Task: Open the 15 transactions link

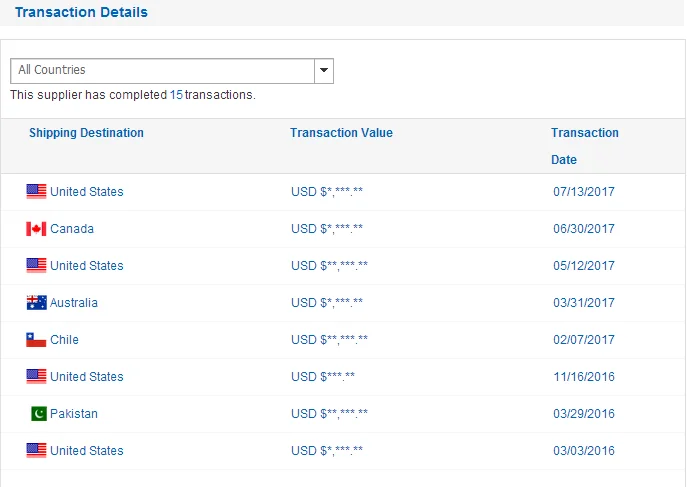Action: pos(176,95)
